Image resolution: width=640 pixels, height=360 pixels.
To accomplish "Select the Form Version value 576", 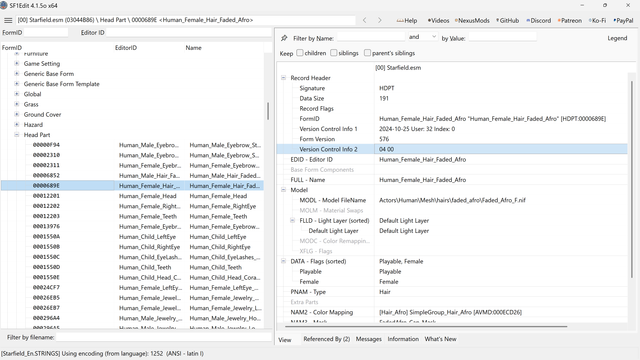I will [384, 139].
